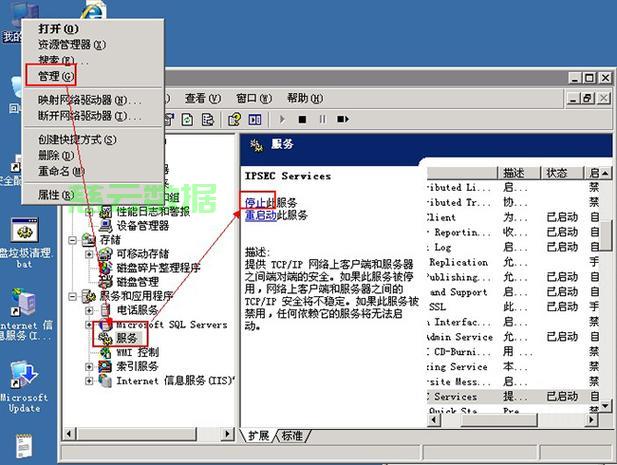Click the 电话服务 icon in tree
The width and height of the screenshot is (617, 465).
[105, 310]
